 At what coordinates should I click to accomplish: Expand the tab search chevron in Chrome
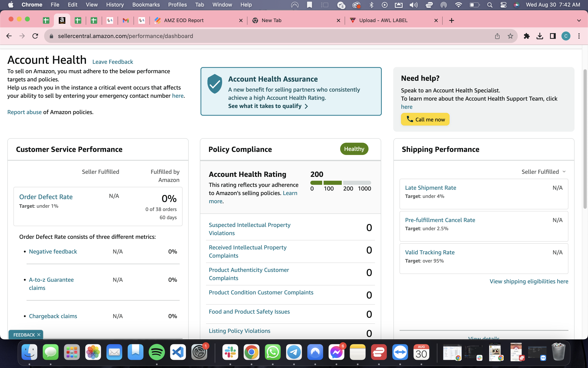tap(579, 20)
